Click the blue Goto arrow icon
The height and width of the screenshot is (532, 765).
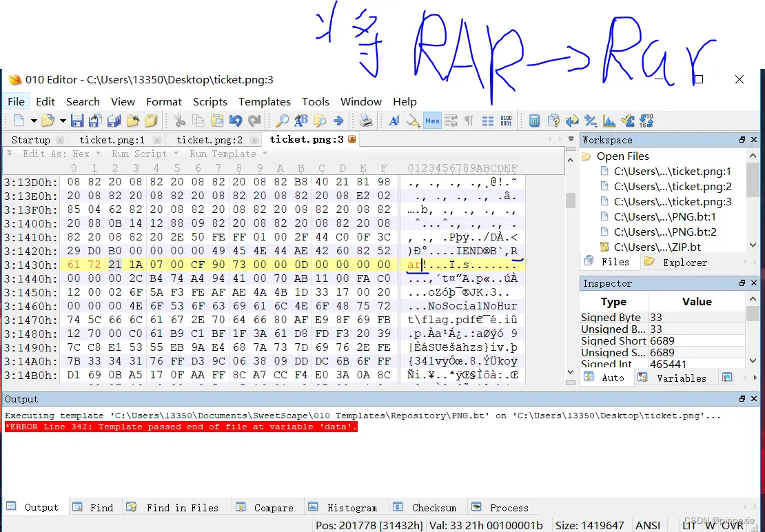(x=338, y=120)
